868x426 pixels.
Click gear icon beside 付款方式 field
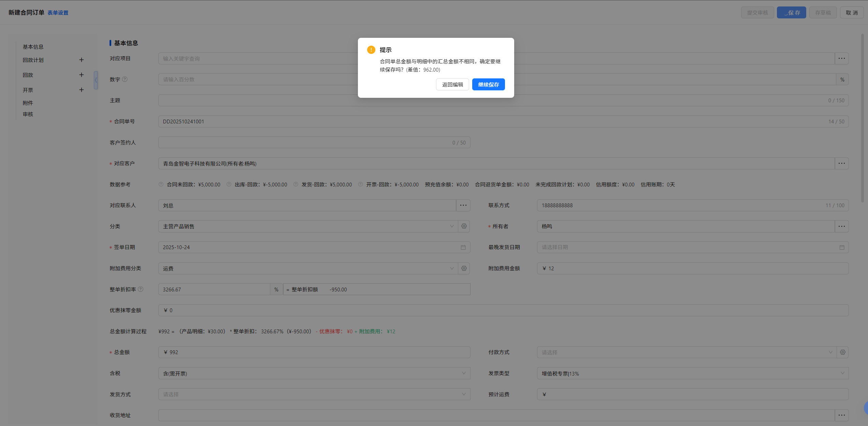pyautogui.click(x=842, y=352)
